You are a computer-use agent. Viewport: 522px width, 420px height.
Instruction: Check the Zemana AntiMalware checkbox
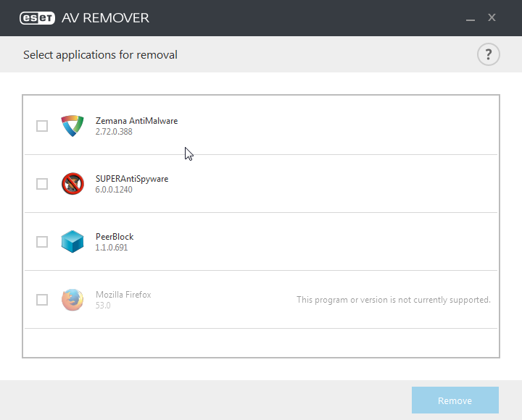42,126
